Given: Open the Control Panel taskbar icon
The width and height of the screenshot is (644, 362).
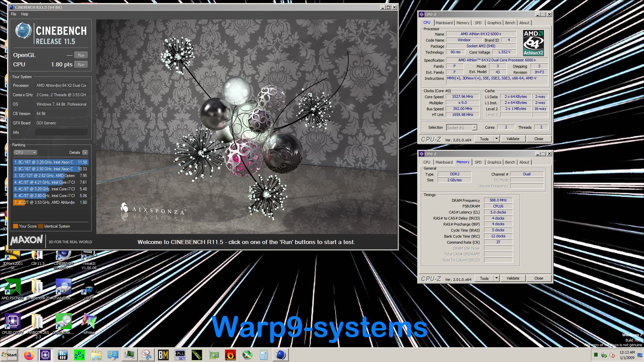Looking at the screenshot, I should (x=113, y=355).
